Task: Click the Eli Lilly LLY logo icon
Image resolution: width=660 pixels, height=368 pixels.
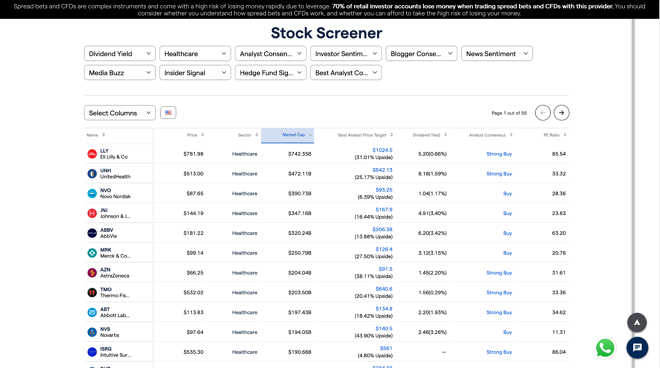Action: tap(92, 154)
